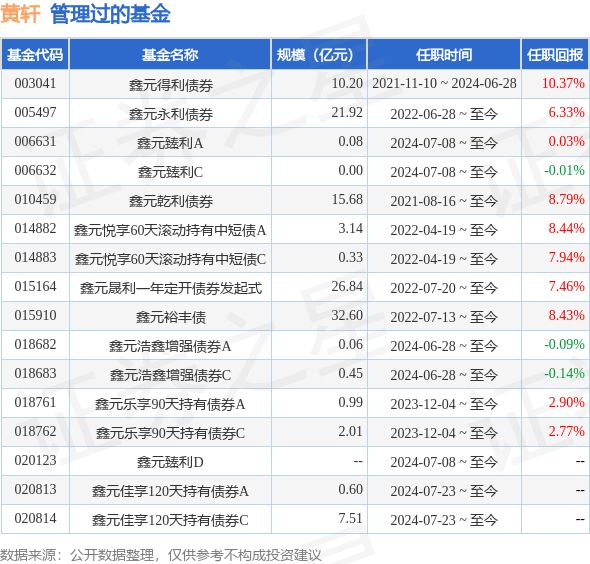Viewport: 590px width, 564px height.
Task: Click the 任职时间 column header
Action: [x=444, y=55]
